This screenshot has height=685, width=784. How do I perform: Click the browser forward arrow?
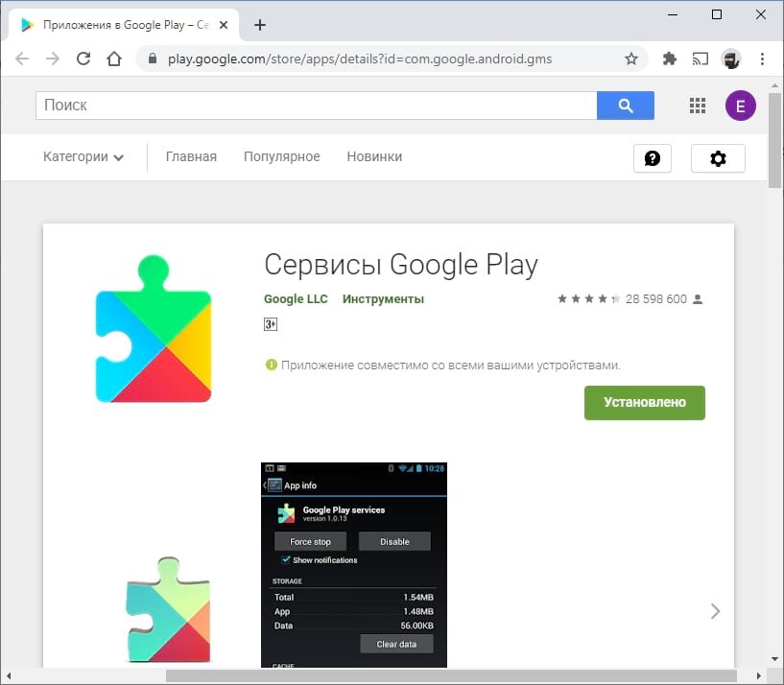click(x=53, y=59)
